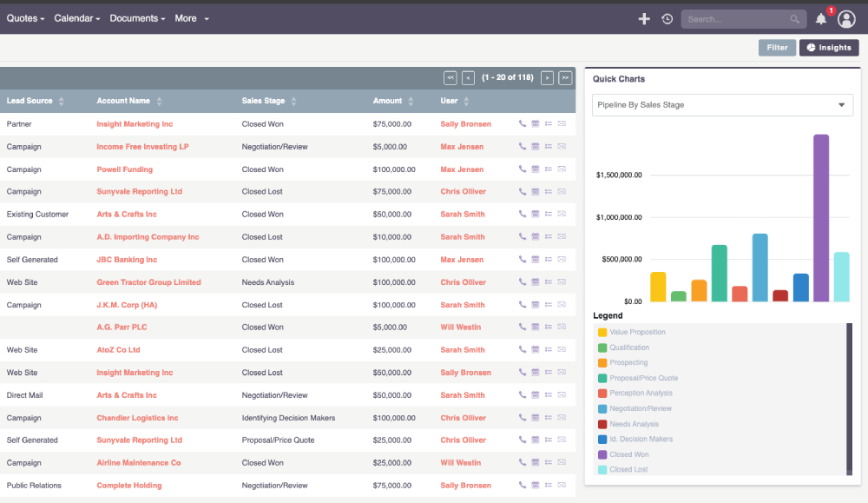Open the user profile avatar menu
Image resolution: width=868 pixels, height=503 pixels.
coord(846,18)
